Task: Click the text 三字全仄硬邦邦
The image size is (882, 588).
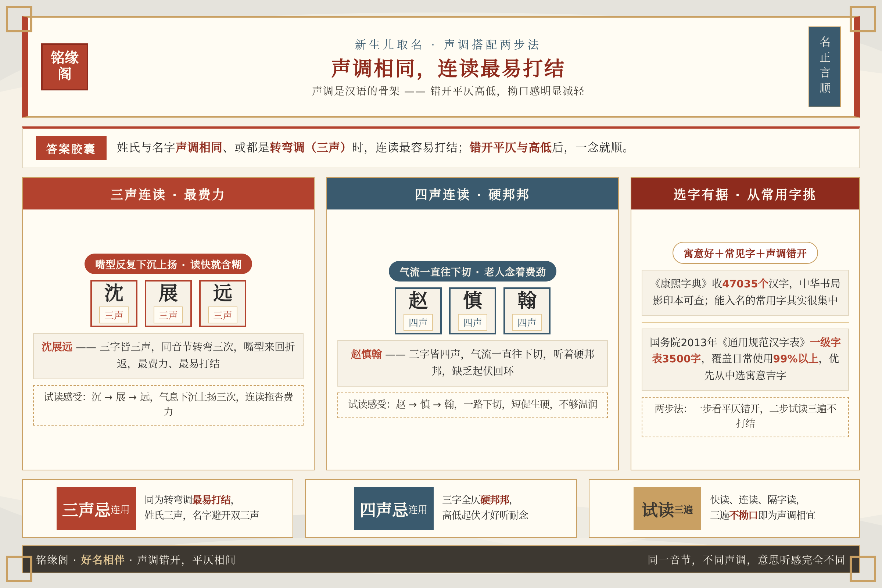Action: tap(477, 500)
